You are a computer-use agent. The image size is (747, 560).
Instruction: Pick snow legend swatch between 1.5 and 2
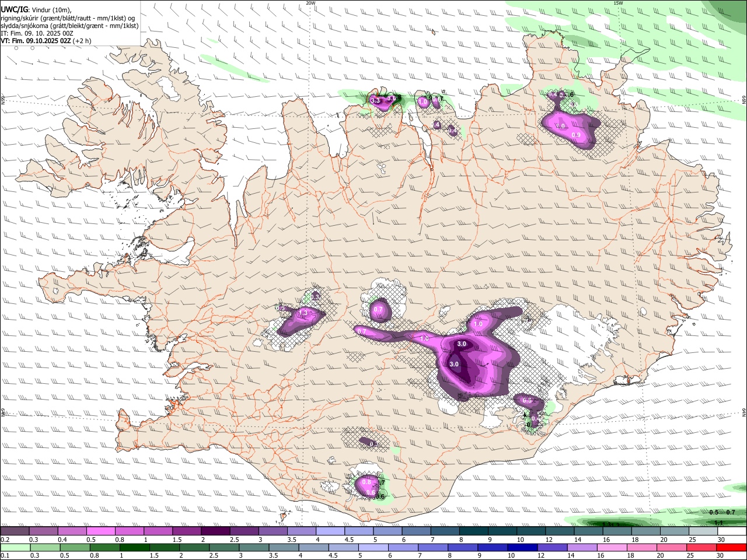pyautogui.click(x=187, y=531)
